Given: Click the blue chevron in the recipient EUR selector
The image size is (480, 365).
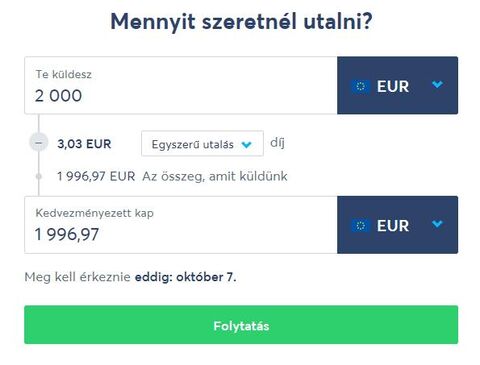Looking at the screenshot, I should point(437,224).
